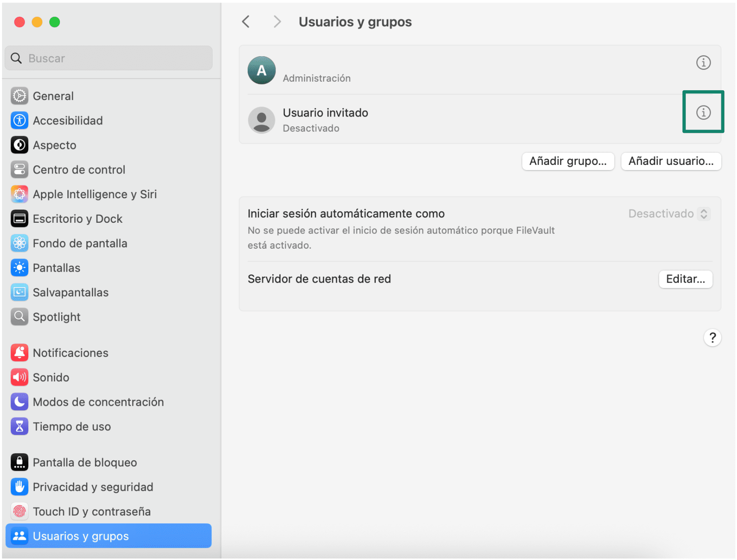Viewport: 737px width, 560px height.
Task: Navigate forward with the right chevron
Action: click(x=277, y=21)
